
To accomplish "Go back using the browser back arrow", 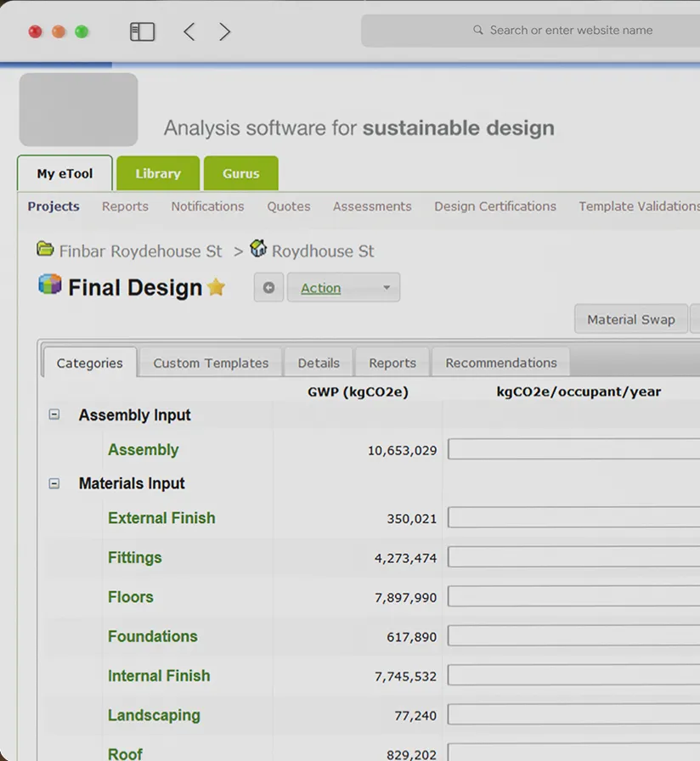I will [189, 32].
